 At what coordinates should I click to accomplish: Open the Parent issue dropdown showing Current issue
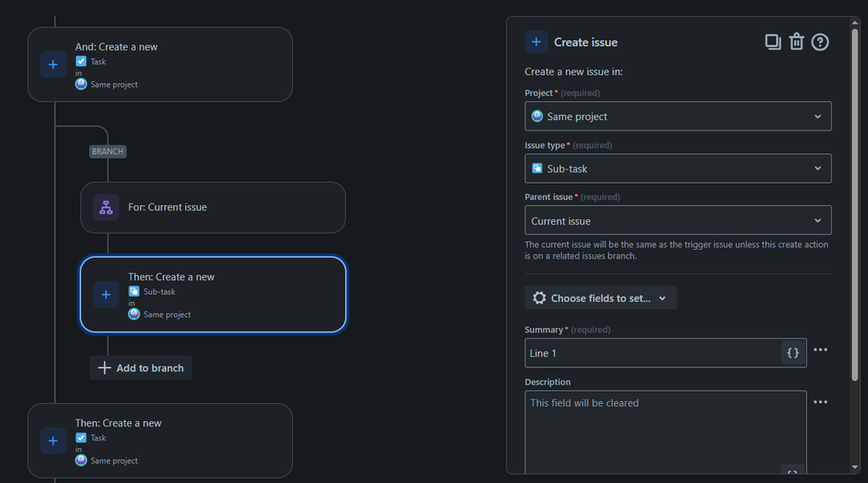(678, 220)
